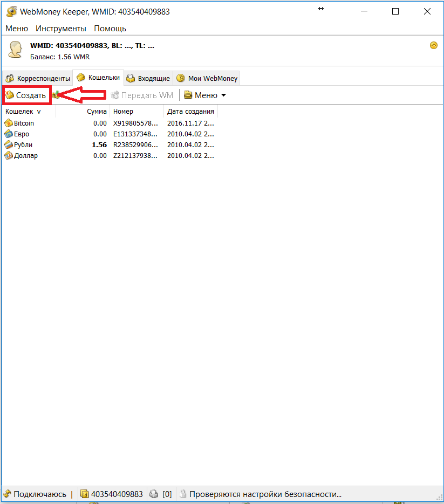Click the Bitcoin wallet icon
The height and width of the screenshot is (504, 444).
coord(9,123)
